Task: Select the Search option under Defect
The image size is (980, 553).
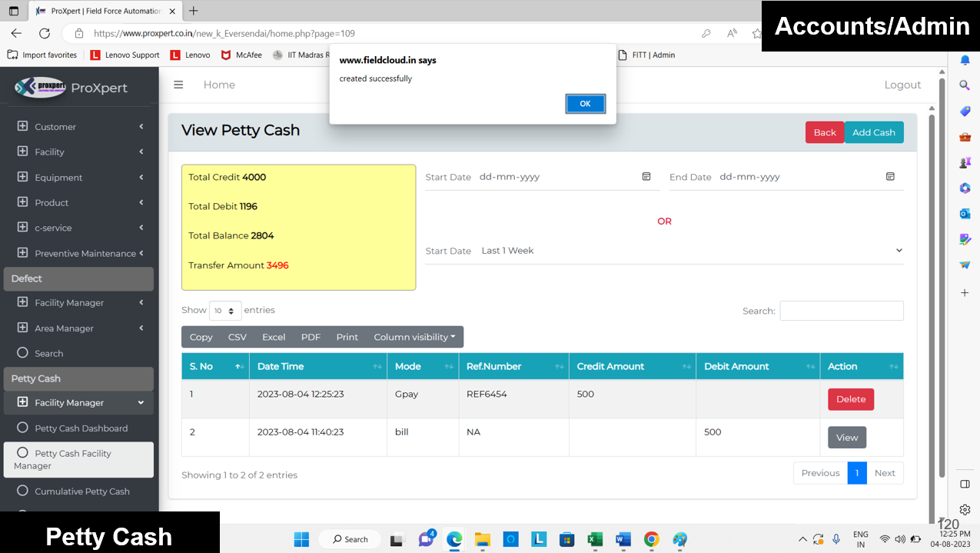Action: pos(48,354)
